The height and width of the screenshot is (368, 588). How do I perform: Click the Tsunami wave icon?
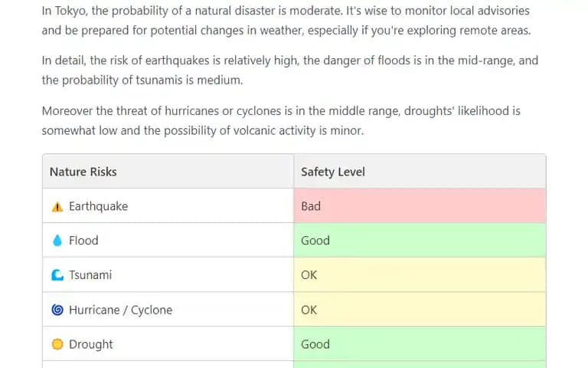click(x=57, y=275)
